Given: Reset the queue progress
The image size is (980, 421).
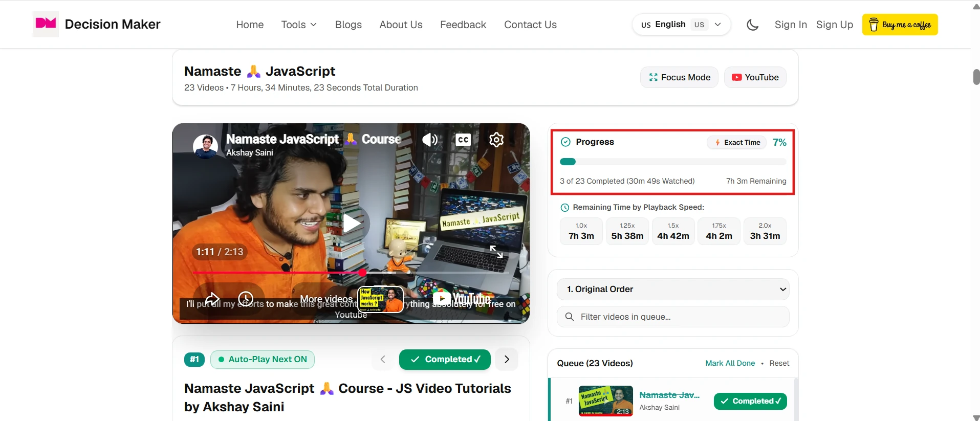Looking at the screenshot, I should [779, 363].
